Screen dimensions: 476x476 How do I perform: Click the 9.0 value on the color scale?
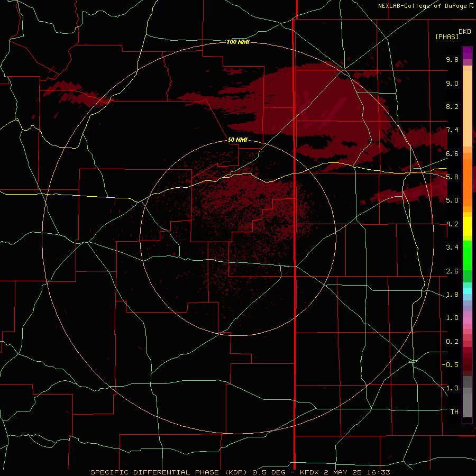click(452, 83)
